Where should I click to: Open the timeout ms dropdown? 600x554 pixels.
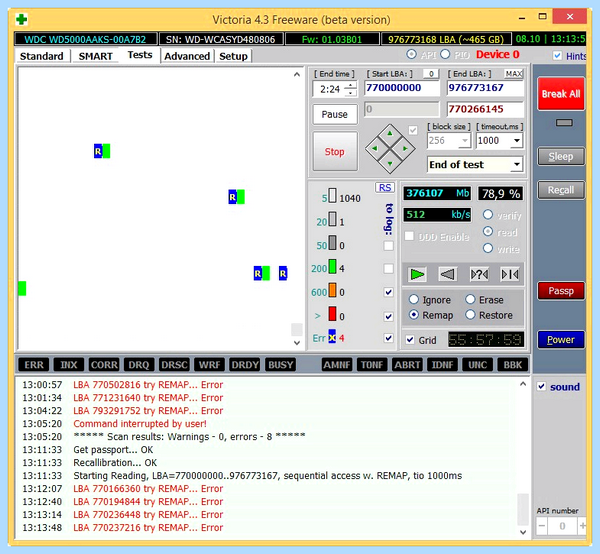point(517,141)
